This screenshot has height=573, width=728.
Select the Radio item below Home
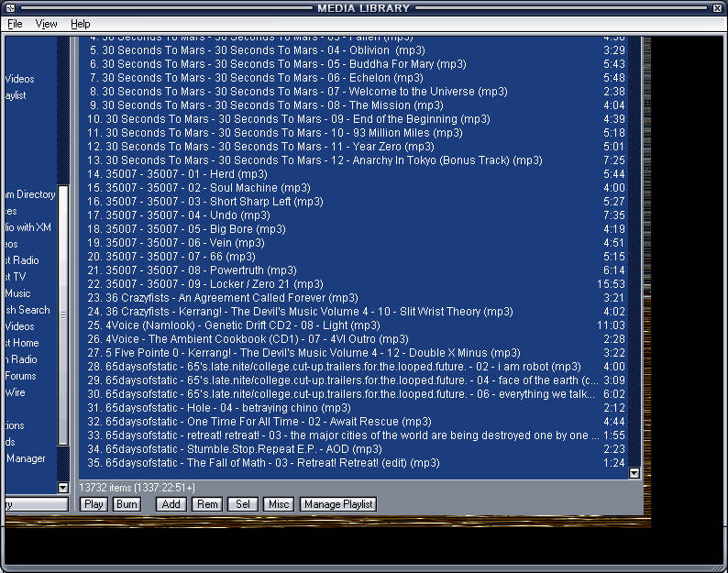coord(21,359)
